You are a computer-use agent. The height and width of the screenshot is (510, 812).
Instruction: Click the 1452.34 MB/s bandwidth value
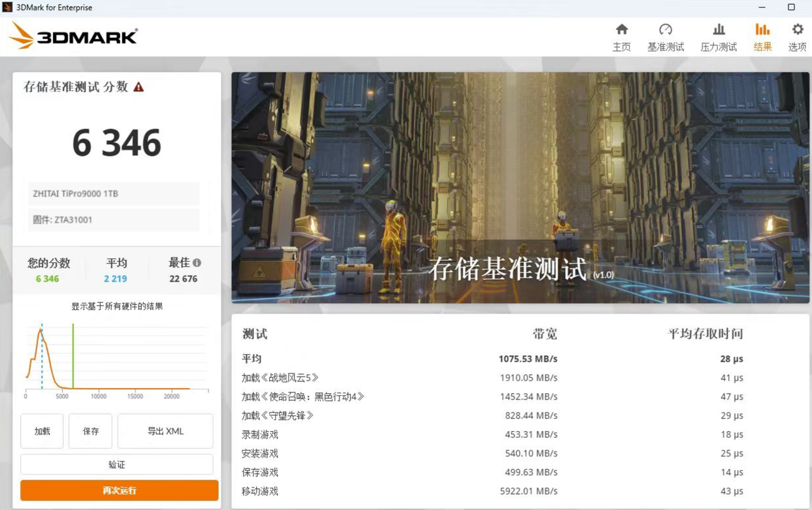point(529,396)
